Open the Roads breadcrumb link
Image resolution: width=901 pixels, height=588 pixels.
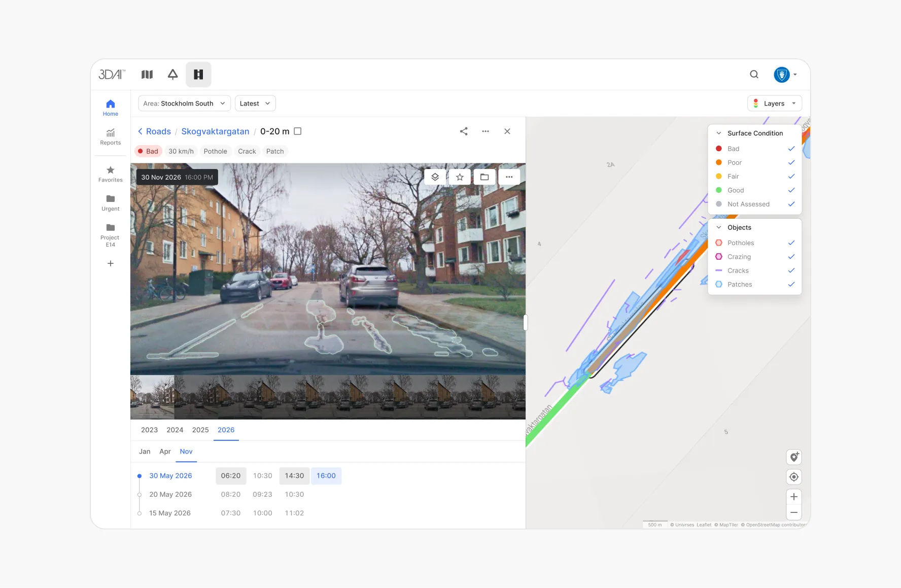point(158,131)
